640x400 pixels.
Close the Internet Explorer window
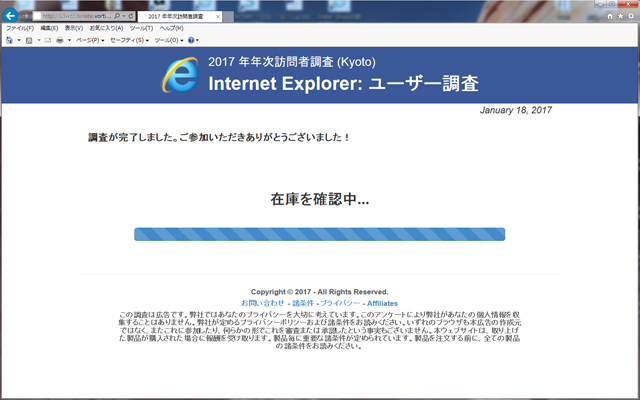tap(629, 3)
